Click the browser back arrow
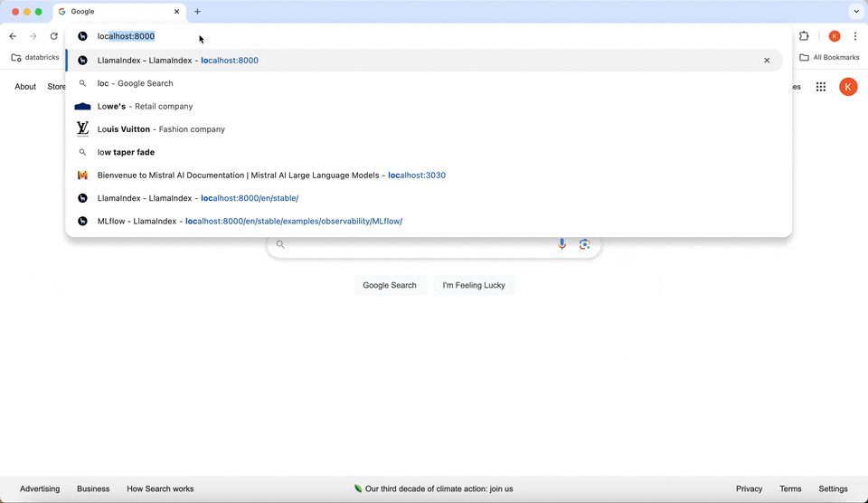 click(x=13, y=36)
